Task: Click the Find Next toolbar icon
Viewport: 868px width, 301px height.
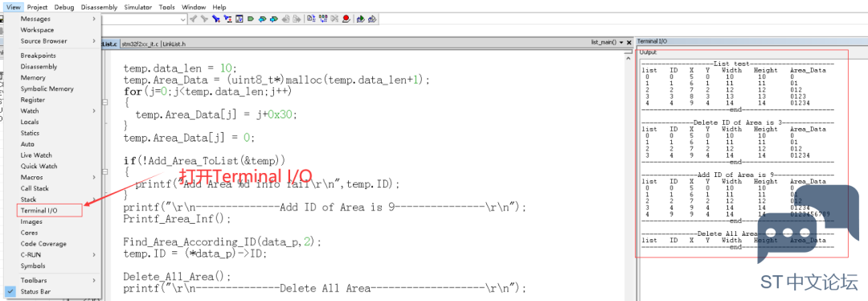Action: pyautogui.click(x=204, y=19)
